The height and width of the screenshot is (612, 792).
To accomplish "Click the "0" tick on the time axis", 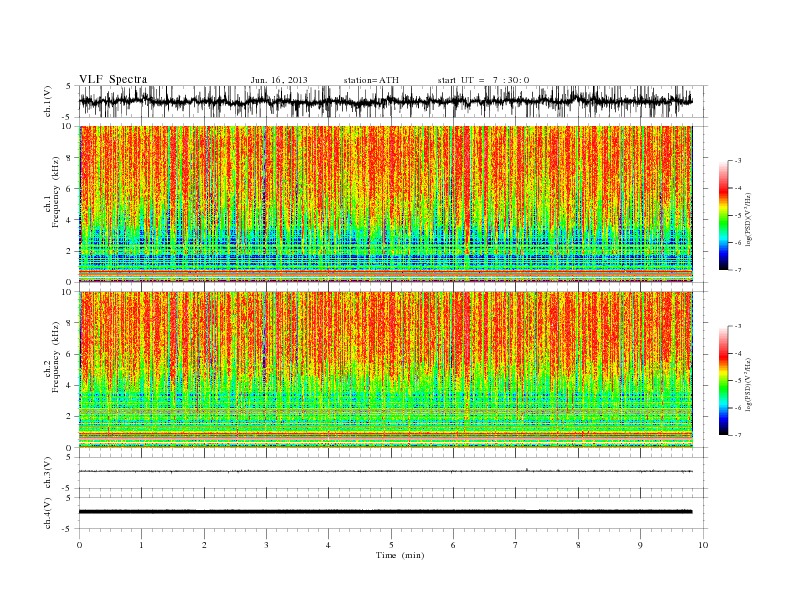I will pyautogui.click(x=79, y=545).
